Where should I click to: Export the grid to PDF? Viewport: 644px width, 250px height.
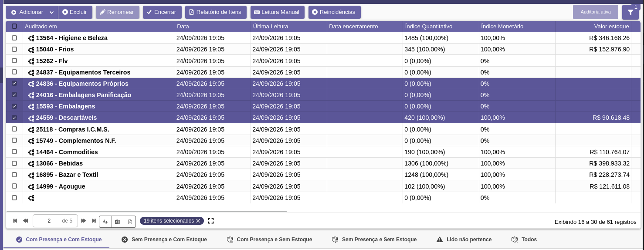coord(130,221)
